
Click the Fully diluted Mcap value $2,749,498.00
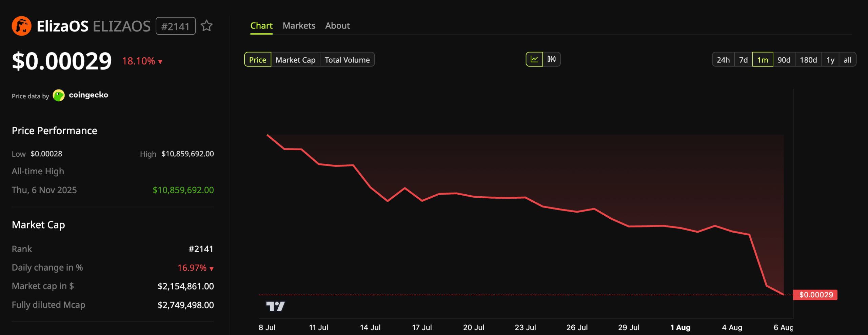coord(186,305)
